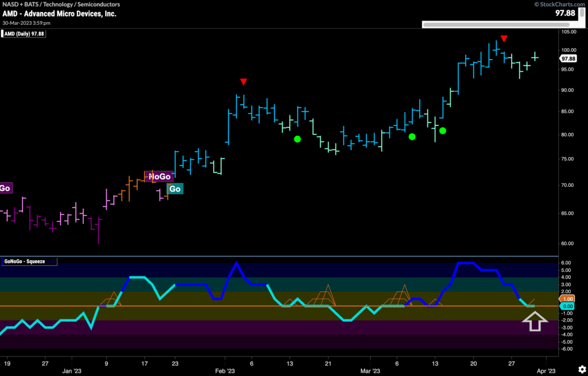Click the rightmost green dot in March
The image size is (588, 376).
click(x=443, y=131)
